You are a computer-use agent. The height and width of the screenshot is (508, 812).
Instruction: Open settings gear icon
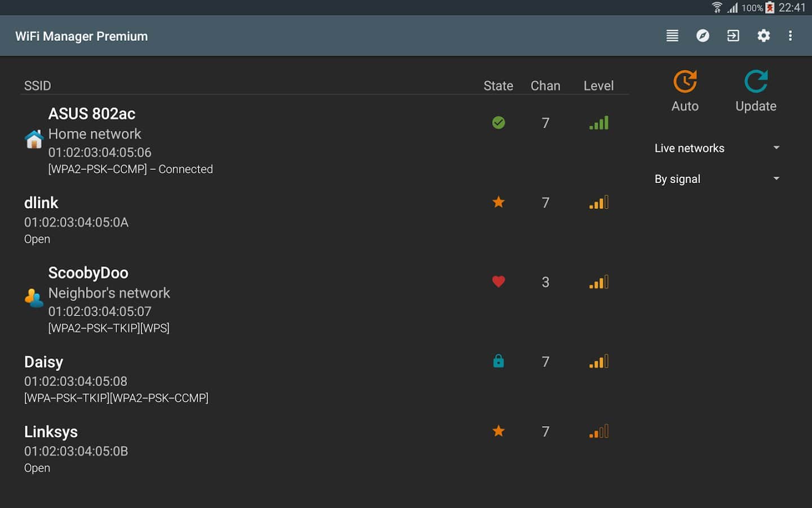[764, 36]
